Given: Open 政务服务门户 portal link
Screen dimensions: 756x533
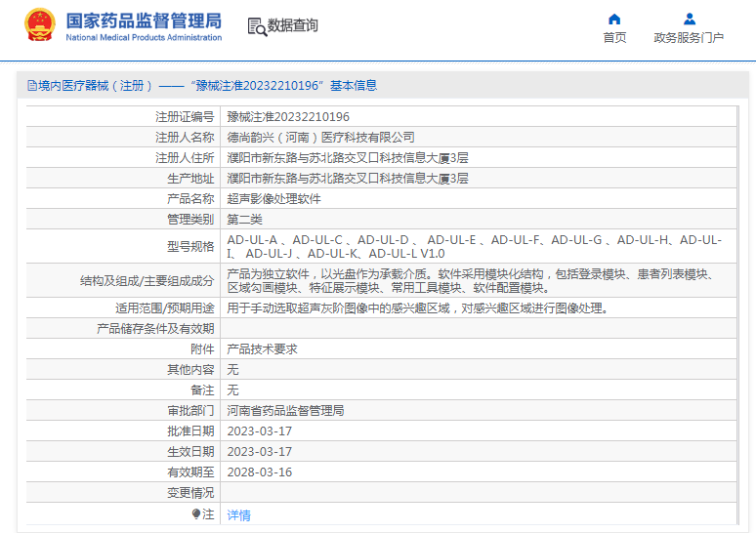Looking at the screenshot, I should point(689,38).
